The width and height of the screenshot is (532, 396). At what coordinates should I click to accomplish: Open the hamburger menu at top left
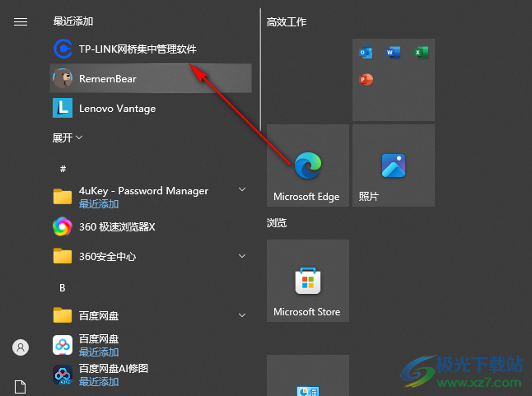tap(21, 22)
